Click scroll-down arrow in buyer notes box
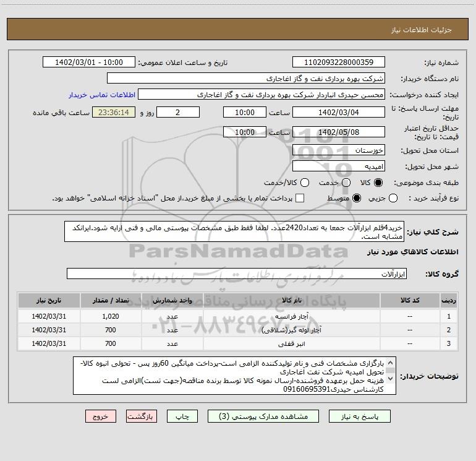Image resolution: width=476 pixels, height=461 pixels. [391, 379]
